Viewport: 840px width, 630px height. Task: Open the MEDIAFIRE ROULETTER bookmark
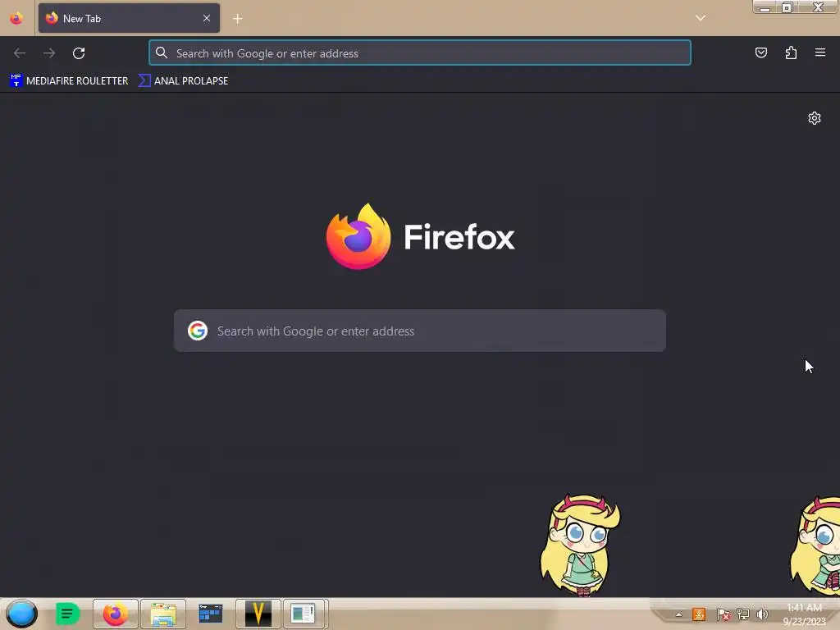(69, 81)
